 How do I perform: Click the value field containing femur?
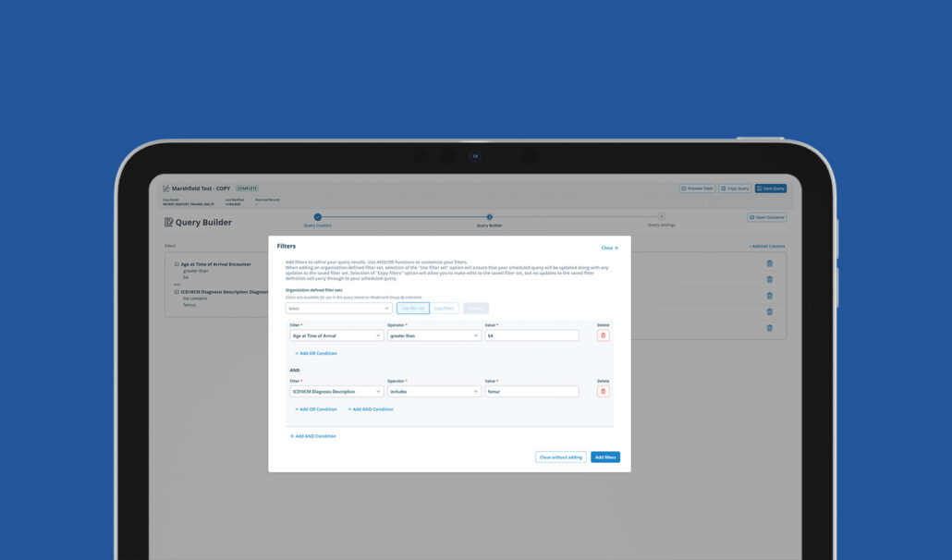531,391
